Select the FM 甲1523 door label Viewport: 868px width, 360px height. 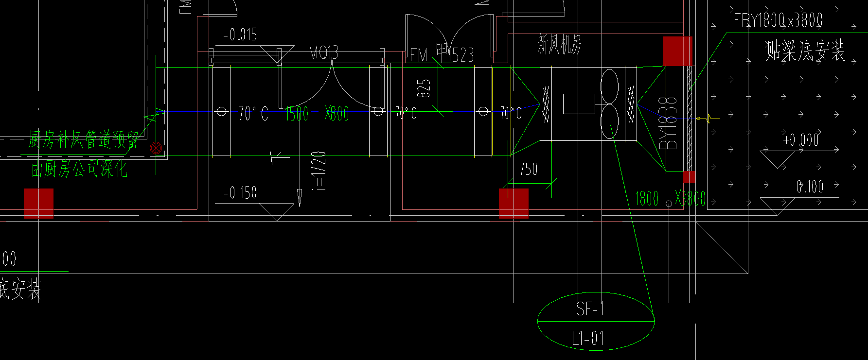pyautogui.click(x=442, y=53)
